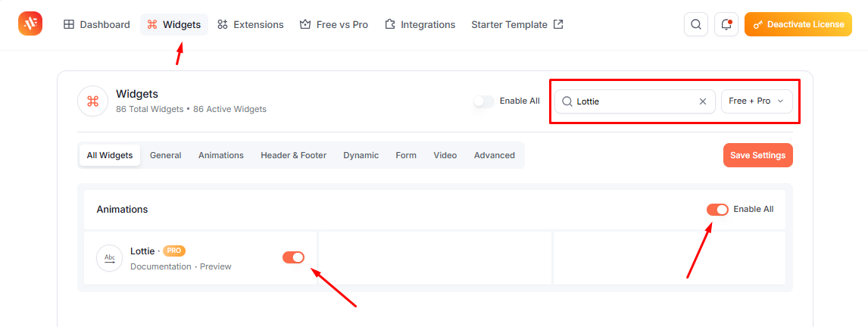868x327 pixels.
Task: Select the Header & Footer tab
Action: click(293, 155)
